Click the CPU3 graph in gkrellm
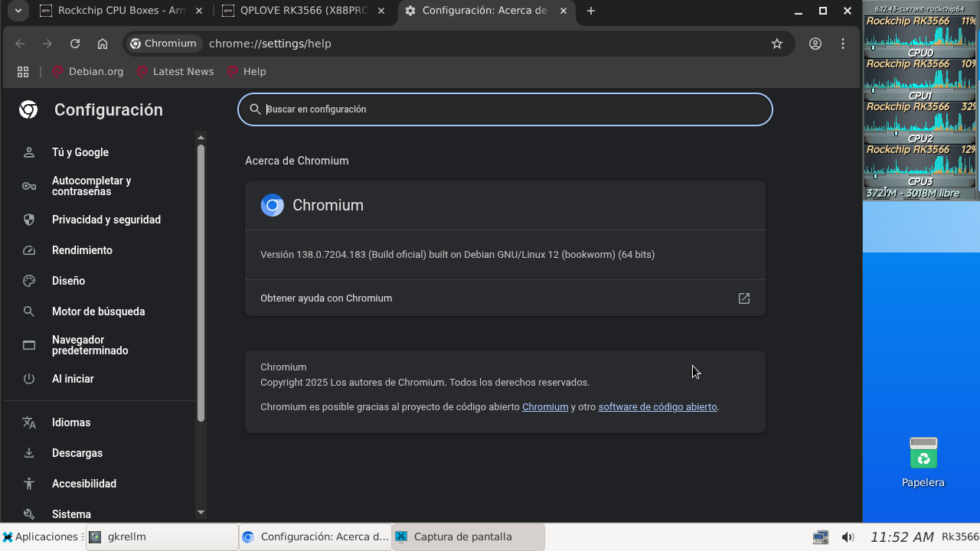 click(x=920, y=161)
